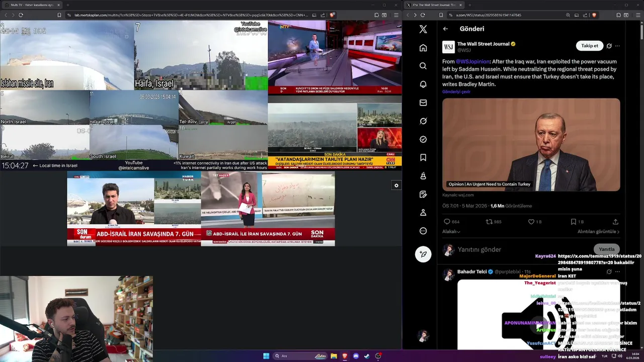644x362 pixels.
Task: Open File Explorer from taskbar
Action: tap(334, 356)
